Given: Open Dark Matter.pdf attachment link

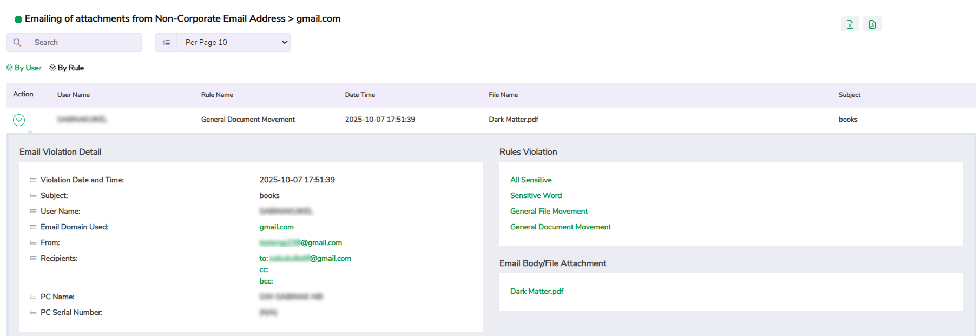Looking at the screenshot, I should [x=536, y=292].
